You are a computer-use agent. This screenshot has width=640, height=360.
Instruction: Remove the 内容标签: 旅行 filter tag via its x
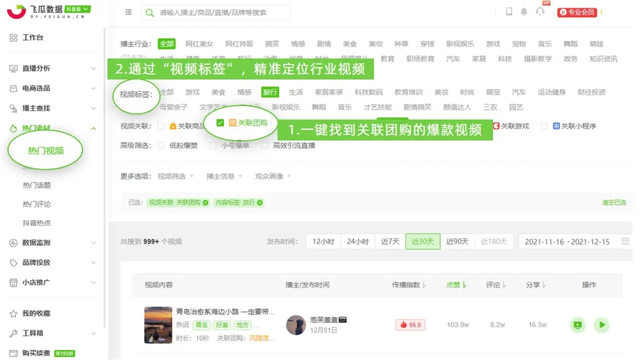[x=260, y=202]
